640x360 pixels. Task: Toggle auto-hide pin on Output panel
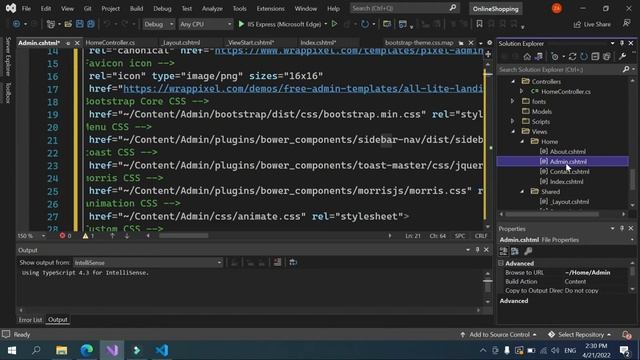(x=477, y=250)
